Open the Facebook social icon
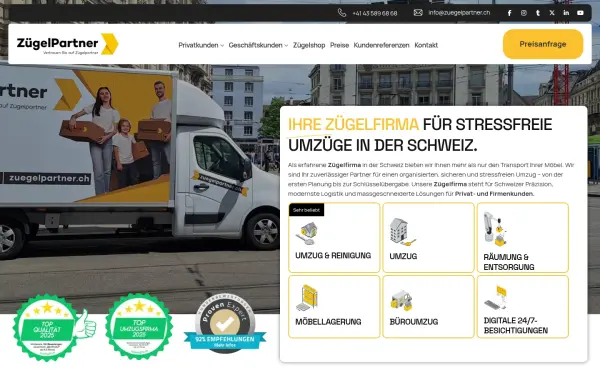600x375 pixels. 509,13
